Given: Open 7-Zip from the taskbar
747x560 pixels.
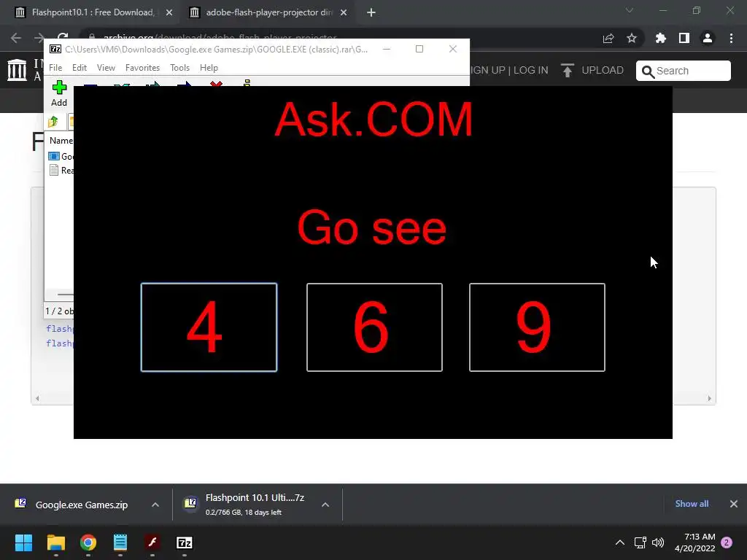Looking at the screenshot, I should pos(185,542).
